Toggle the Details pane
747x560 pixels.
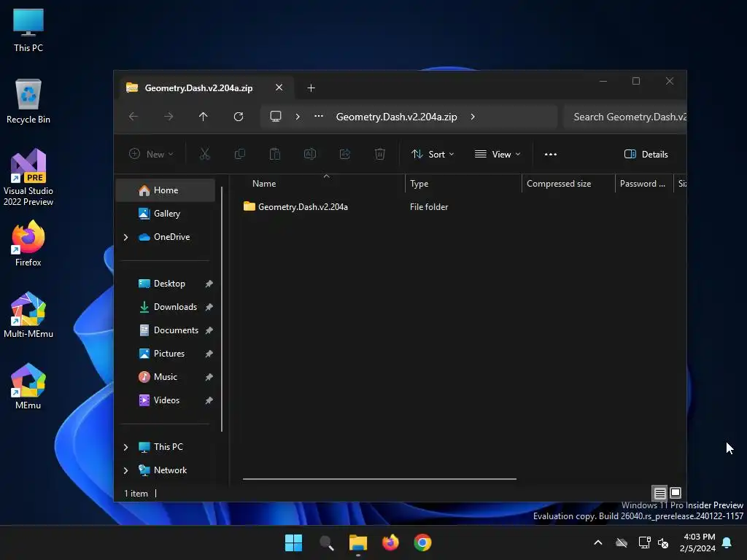(x=646, y=155)
